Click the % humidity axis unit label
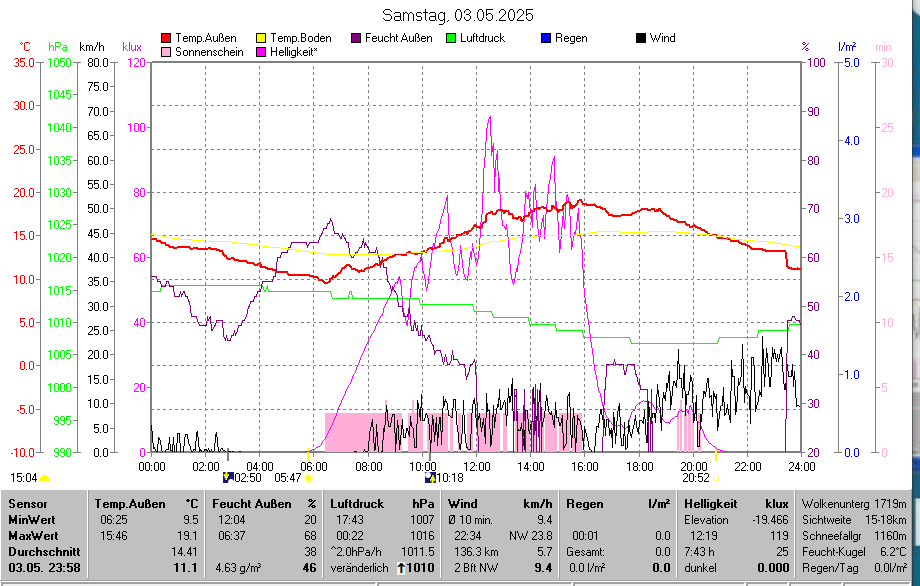This screenshot has width=920, height=586. click(805, 47)
